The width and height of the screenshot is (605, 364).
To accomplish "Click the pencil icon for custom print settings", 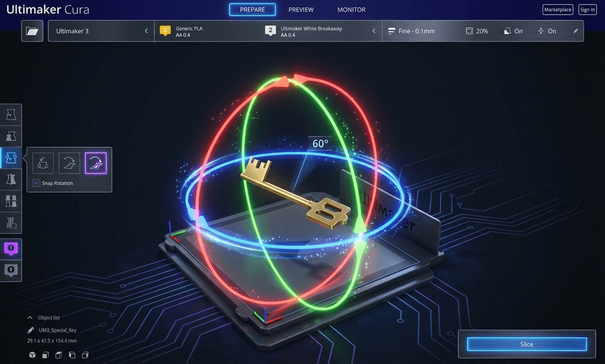I will 576,31.
